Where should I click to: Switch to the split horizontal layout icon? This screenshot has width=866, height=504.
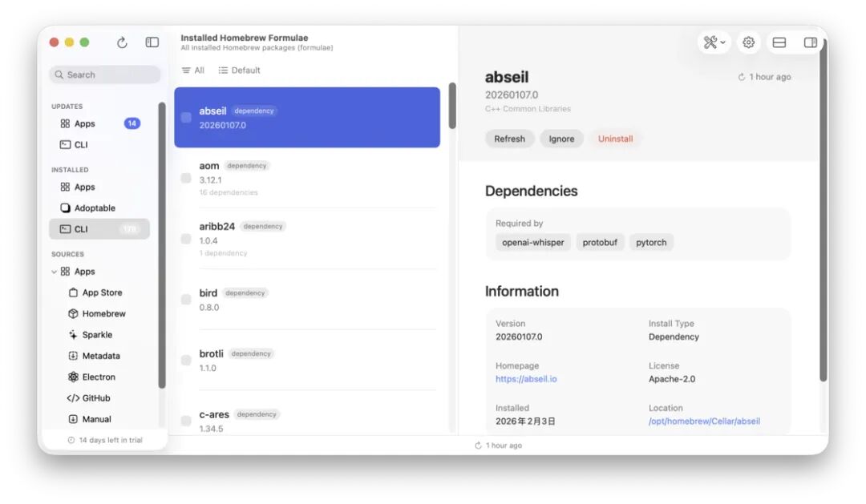[779, 42]
